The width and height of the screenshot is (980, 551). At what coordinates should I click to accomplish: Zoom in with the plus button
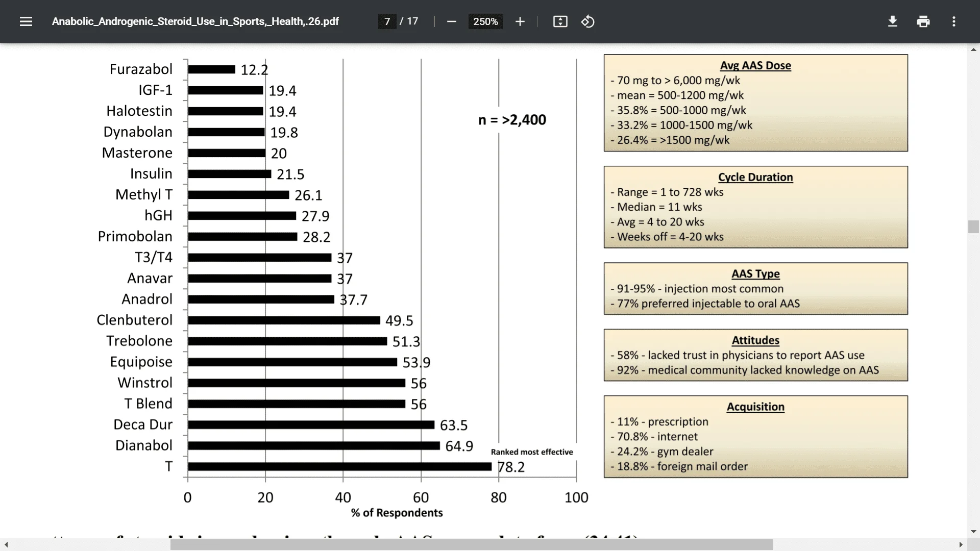pyautogui.click(x=520, y=21)
